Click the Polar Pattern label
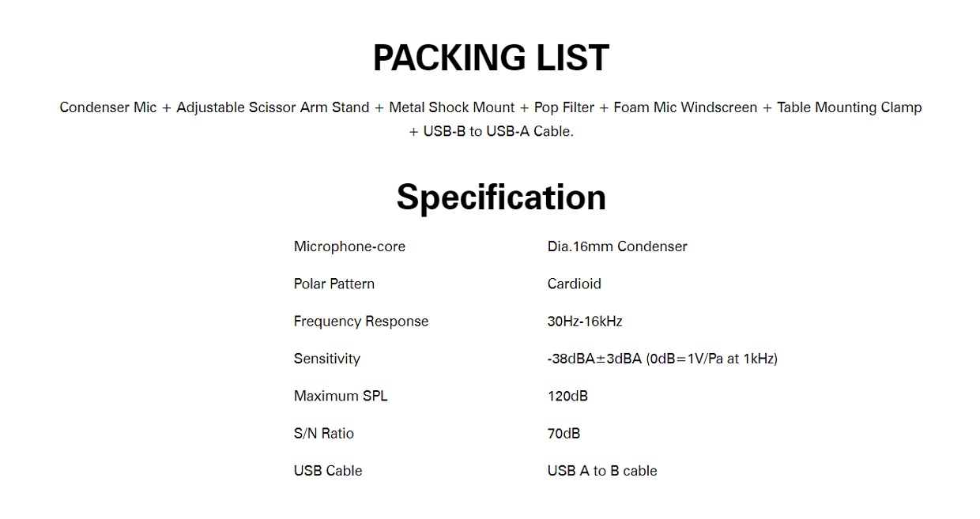This screenshot has width=980, height=519. tap(334, 284)
